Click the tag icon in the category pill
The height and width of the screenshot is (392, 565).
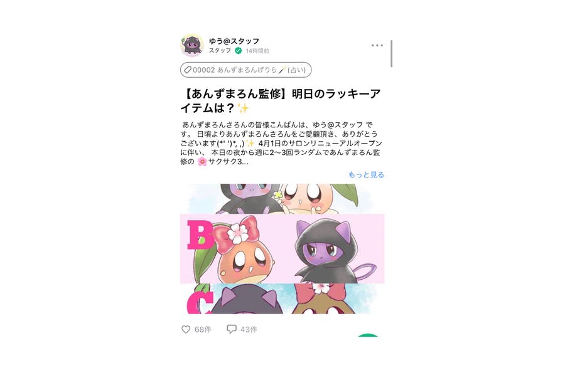point(187,70)
